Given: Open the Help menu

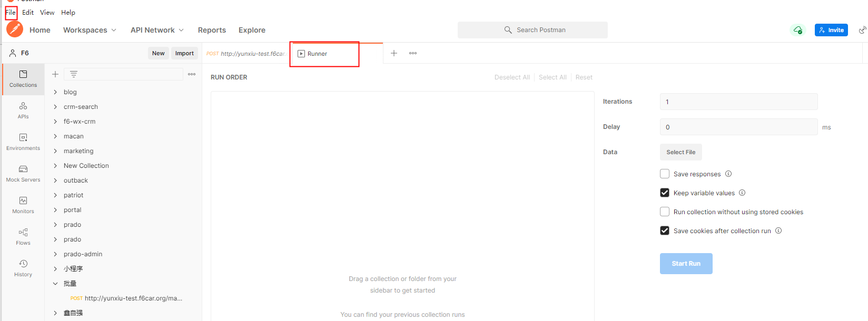Looking at the screenshot, I should pos(68,13).
